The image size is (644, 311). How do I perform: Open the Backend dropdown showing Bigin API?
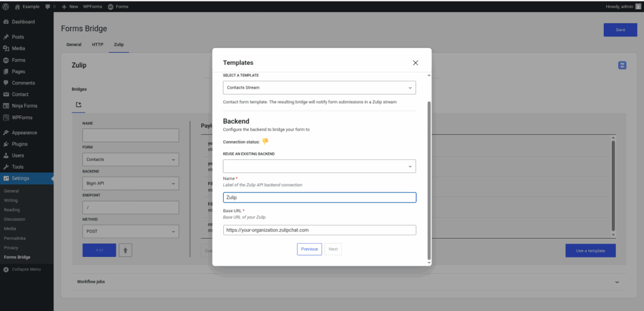131,183
